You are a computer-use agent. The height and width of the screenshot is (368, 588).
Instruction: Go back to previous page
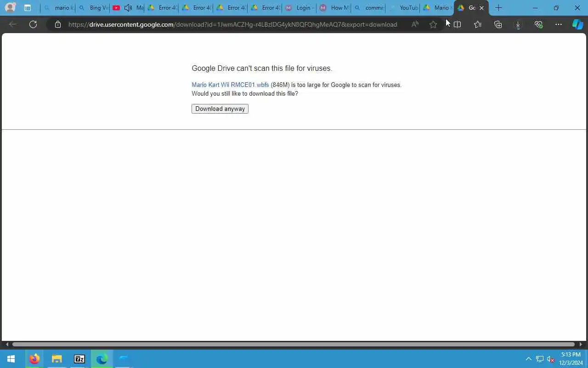pyautogui.click(x=13, y=24)
